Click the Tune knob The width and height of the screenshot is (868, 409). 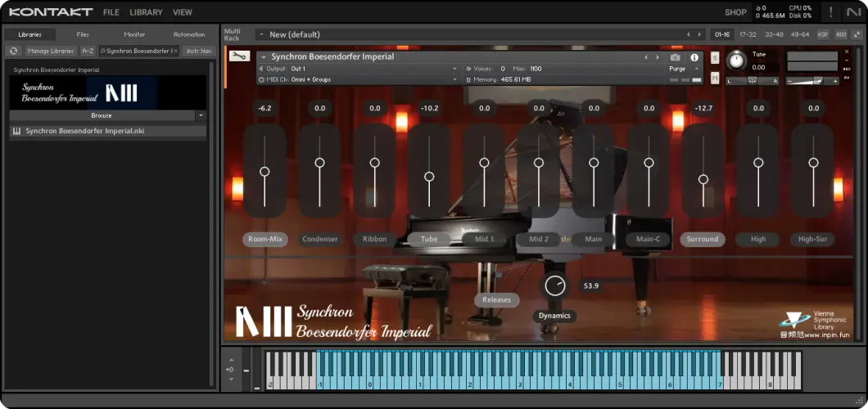click(x=736, y=61)
